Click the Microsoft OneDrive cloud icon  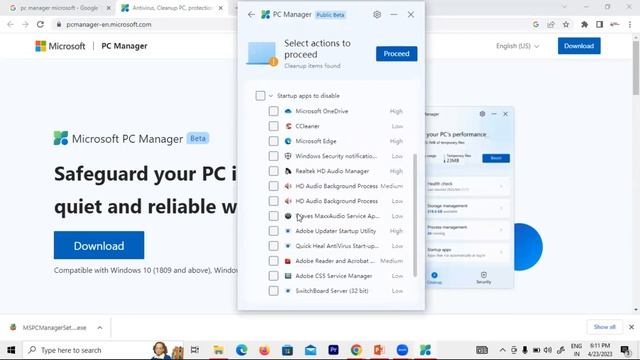tap(288, 111)
